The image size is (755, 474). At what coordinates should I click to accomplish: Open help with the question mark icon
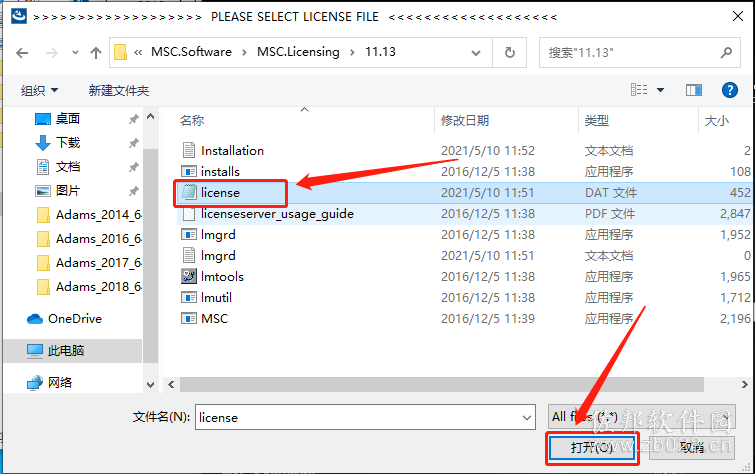pyautogui.click(x=729, y=90)
